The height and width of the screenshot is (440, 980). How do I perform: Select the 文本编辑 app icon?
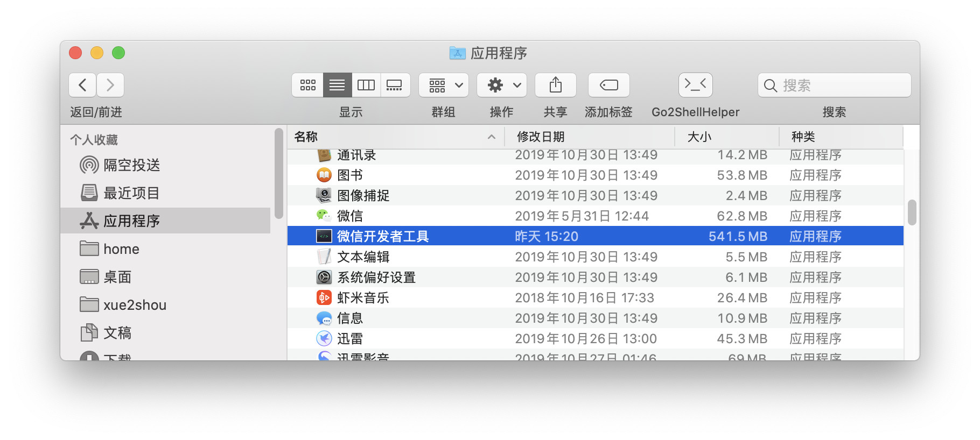tap(324, 257)
